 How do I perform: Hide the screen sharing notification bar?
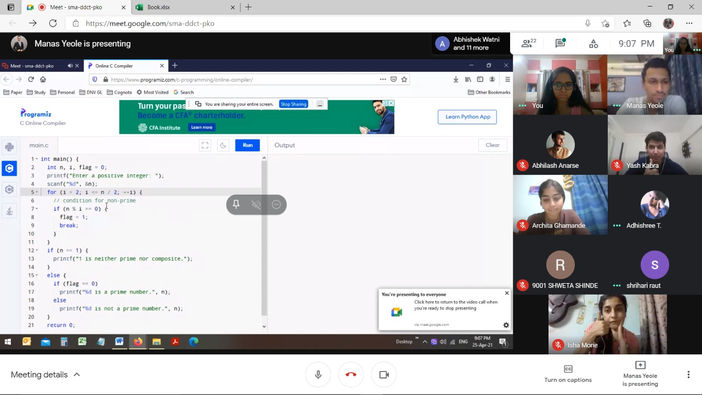click(320, 104)
